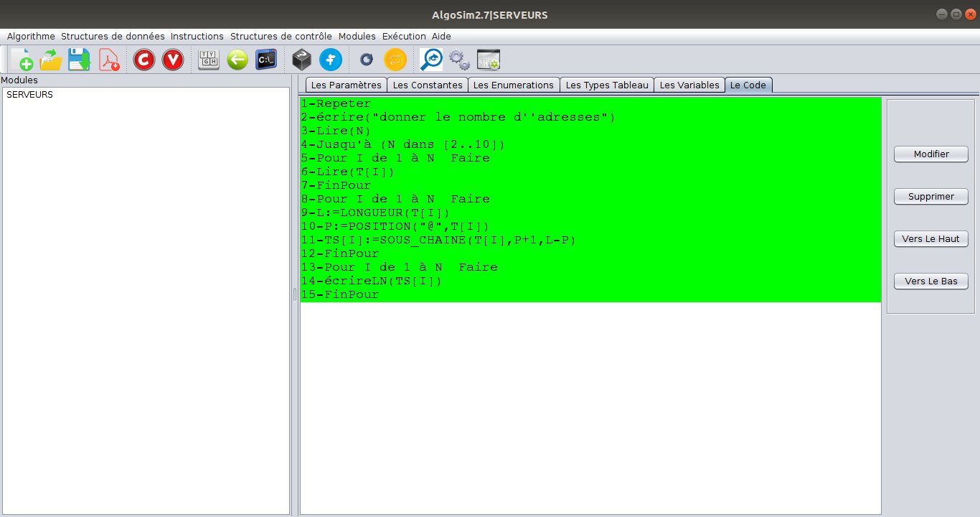
Task: Select code line 7-FinPour
Action: (x=590, y=185)
